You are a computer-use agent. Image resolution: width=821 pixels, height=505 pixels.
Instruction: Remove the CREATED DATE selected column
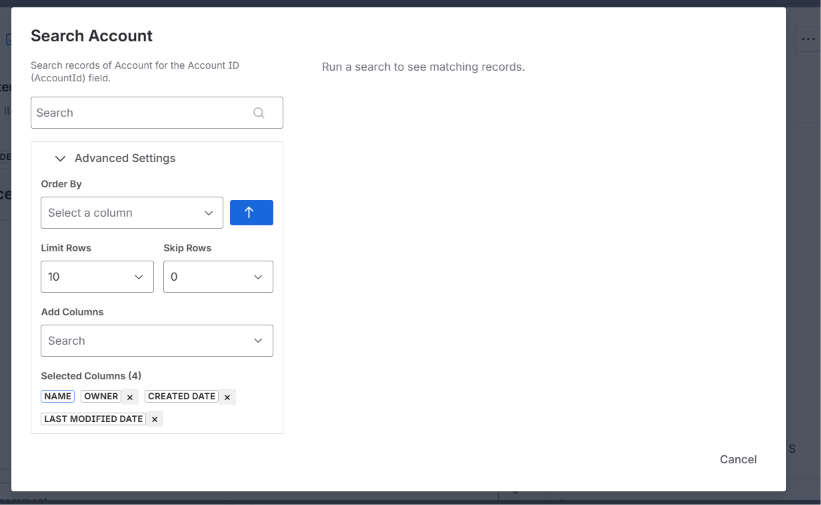pyautogui.click(x=227, y=397)
